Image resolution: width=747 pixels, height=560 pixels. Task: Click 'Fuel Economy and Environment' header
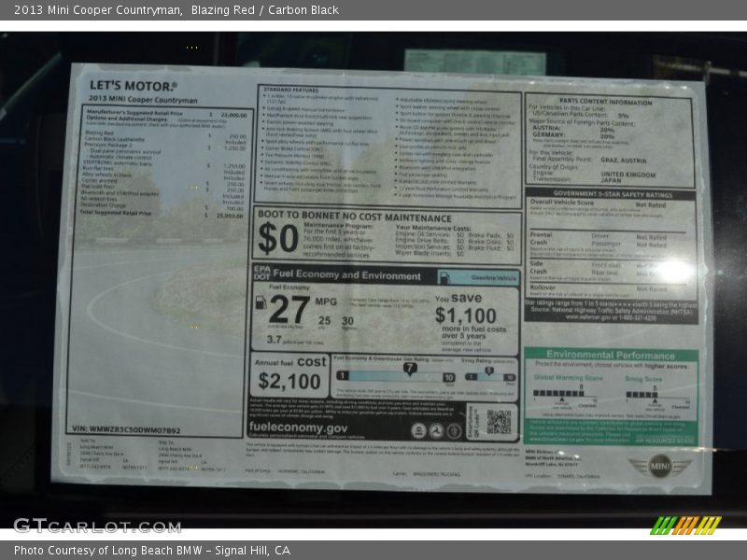346,274
